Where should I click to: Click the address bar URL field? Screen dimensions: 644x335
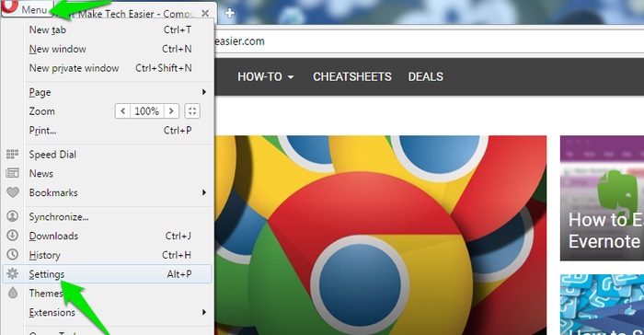click(429, 41)
